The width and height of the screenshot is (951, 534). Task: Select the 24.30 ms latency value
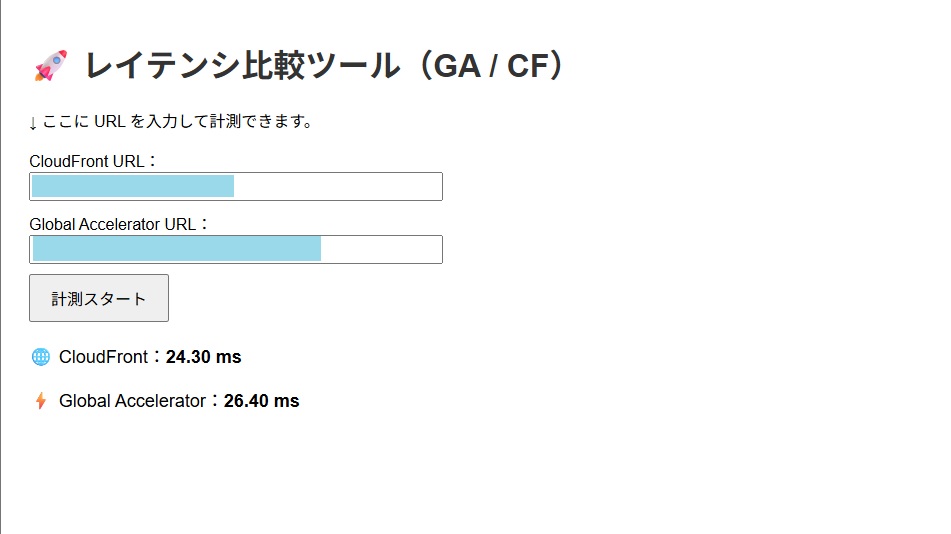coord(203,357)
